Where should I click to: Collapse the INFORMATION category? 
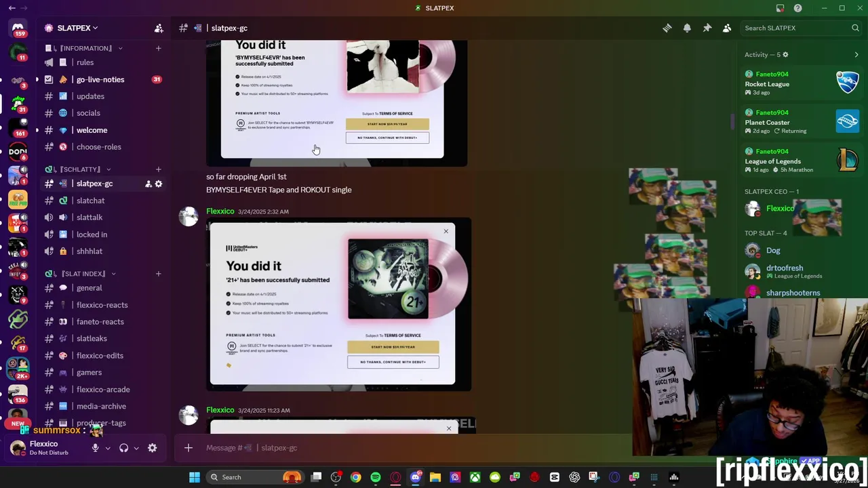85,48
